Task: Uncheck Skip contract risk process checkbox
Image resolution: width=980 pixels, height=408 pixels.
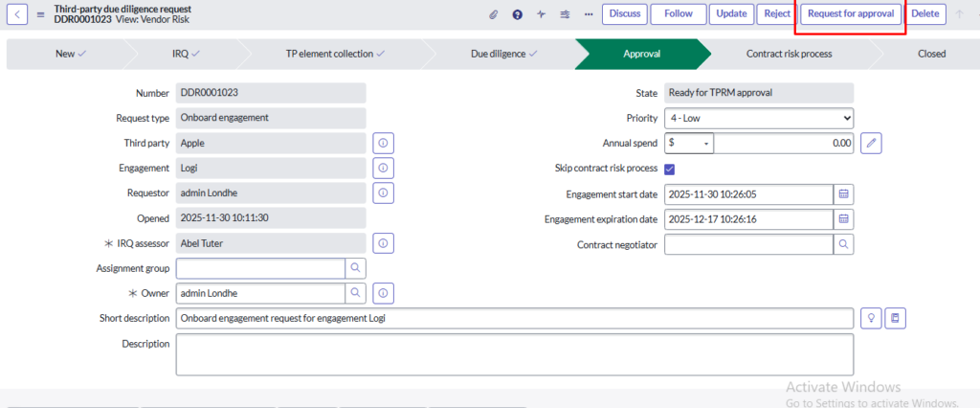Action: pyautogui.click(x=670, y=169)
